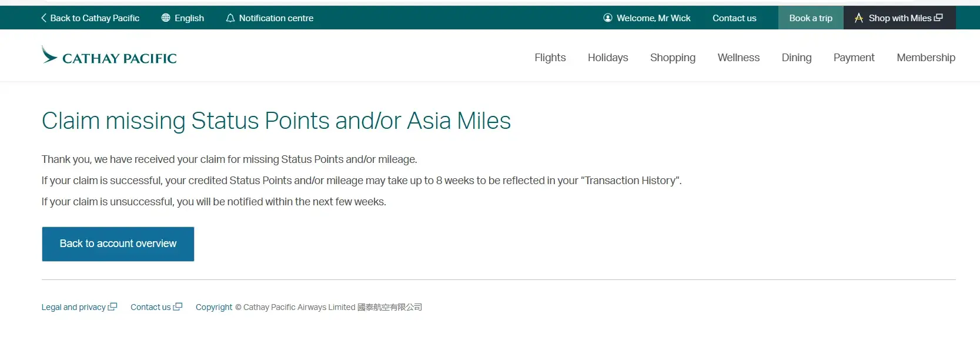The width and height of the screenshot is (980, 350).
Task: Click the notification bell icon
Action: pos(230,18)
